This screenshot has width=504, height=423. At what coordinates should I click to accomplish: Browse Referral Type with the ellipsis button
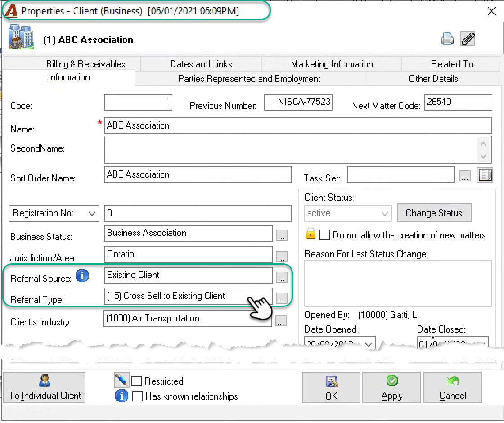pyautogui.click(x=282, y=298)
